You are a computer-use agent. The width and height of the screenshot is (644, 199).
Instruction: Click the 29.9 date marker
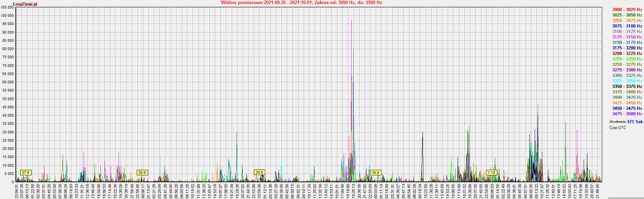click(259, 172)
